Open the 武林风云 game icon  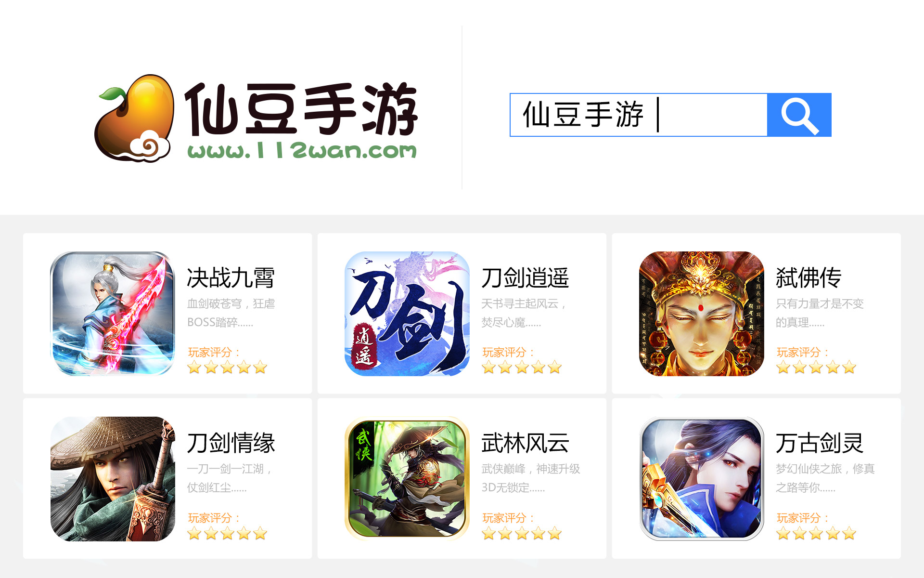pyautogui.click(x=407, y=479)
